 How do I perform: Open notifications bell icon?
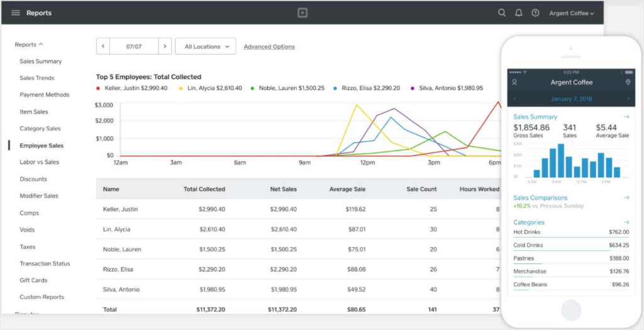(518, 13)
